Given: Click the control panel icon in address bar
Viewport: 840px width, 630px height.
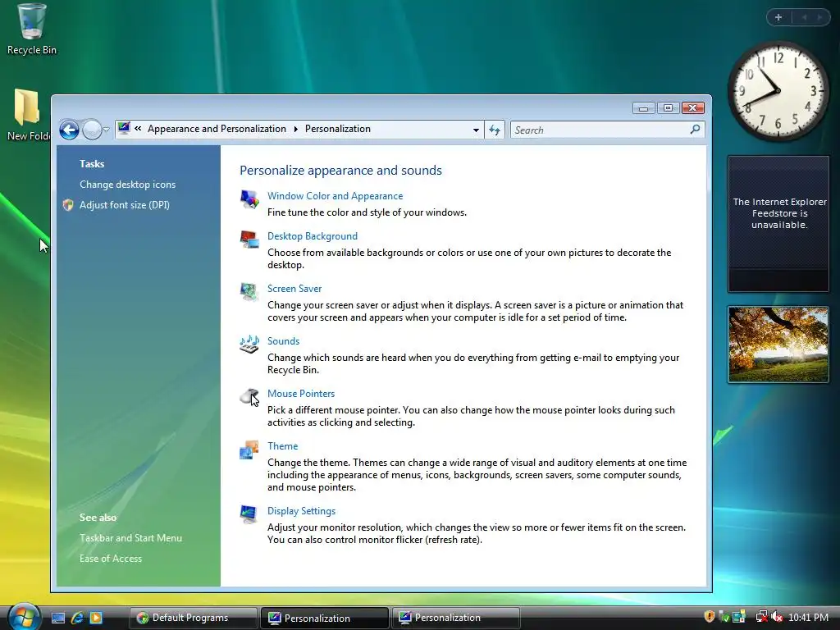Looking at the screenshot, I should 125,129.
